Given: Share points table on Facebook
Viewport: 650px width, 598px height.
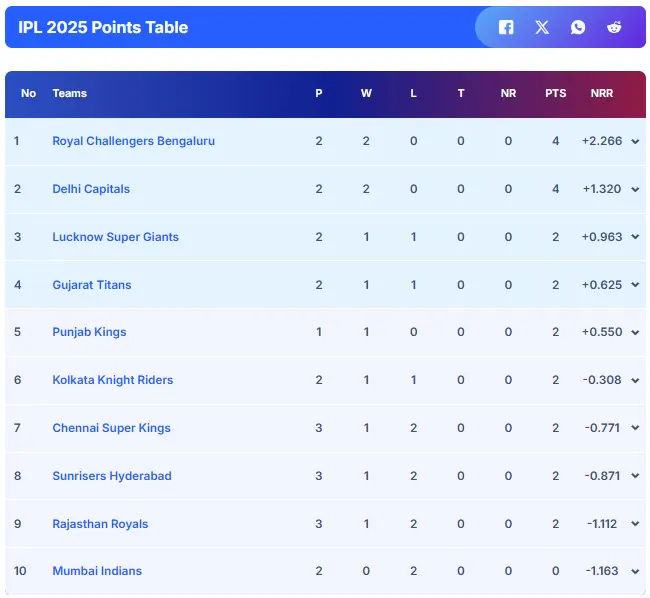Looking at the screenshot, I should [x=506, y=27].
